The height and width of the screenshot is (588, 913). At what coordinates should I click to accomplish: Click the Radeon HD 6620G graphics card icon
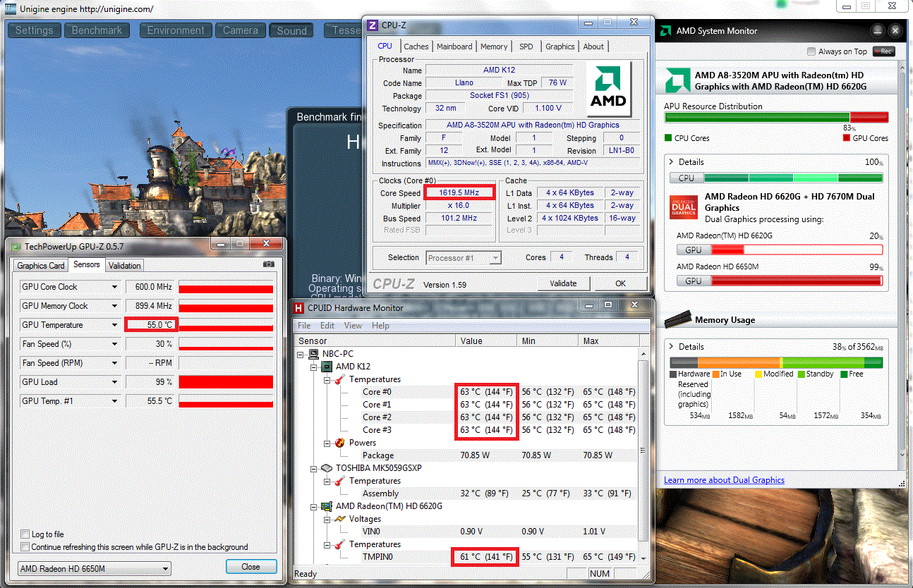tap(327, 506)
